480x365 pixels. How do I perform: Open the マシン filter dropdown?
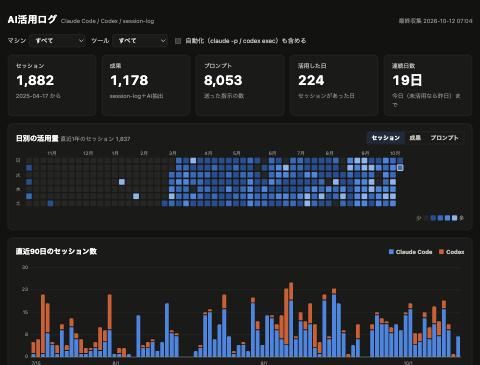[x=57, y=41]
